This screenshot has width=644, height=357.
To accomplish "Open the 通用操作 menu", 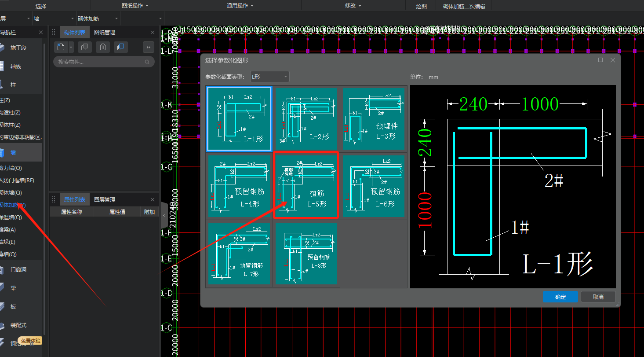I will (240, 6).
